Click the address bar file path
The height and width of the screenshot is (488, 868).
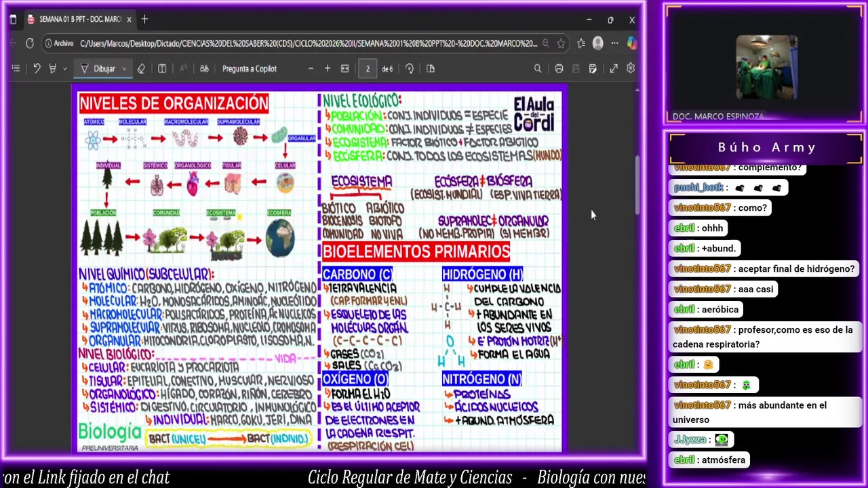(x=309, y=43)
